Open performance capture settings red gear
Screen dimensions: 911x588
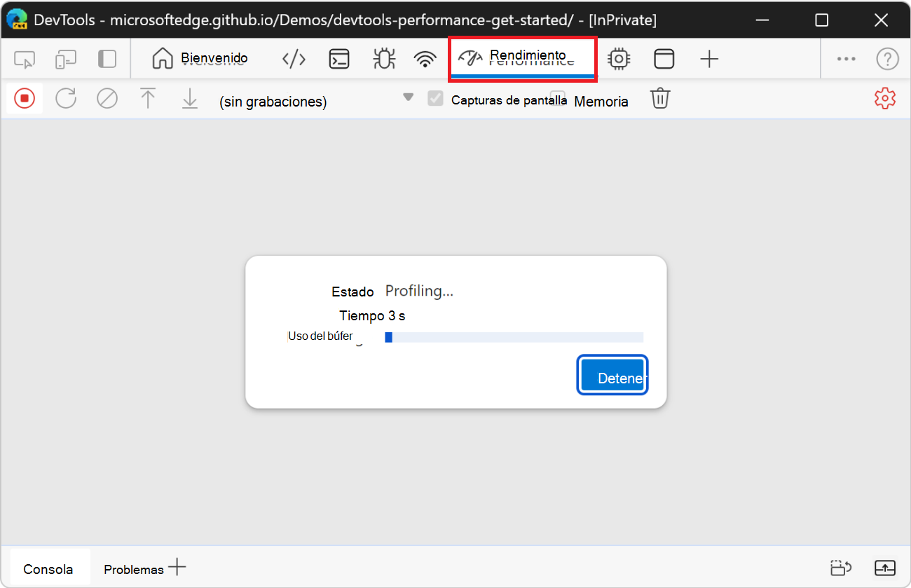point(885,99)
